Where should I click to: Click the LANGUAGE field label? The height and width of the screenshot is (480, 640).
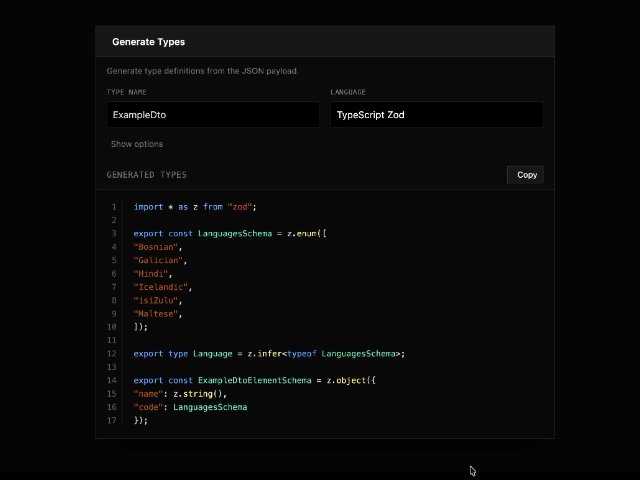click(350, 92)
